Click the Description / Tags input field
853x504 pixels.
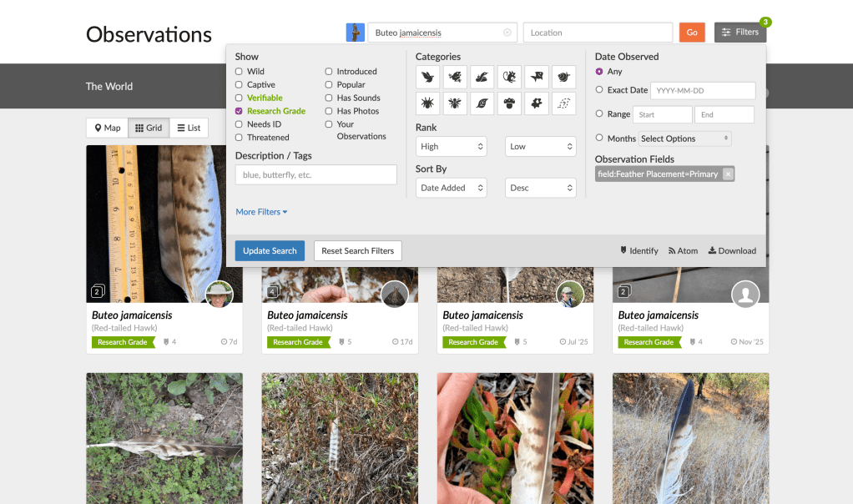315,175
